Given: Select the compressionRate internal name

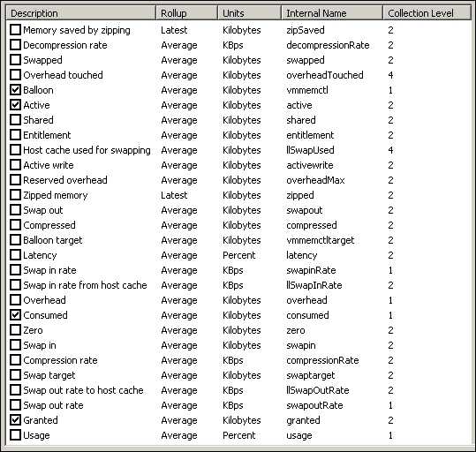Looking at the screenshot, I should (322, 360).
